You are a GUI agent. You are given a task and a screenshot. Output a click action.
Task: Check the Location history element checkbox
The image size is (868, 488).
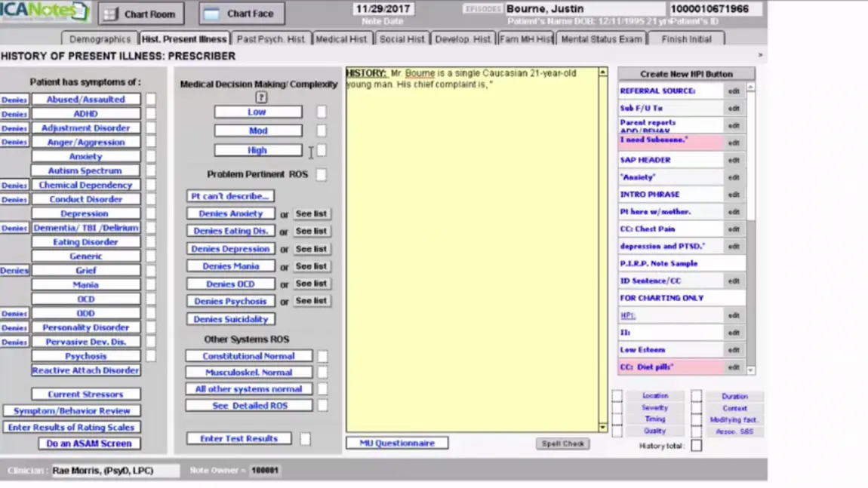pyautogui.click(x=616, y=395)
